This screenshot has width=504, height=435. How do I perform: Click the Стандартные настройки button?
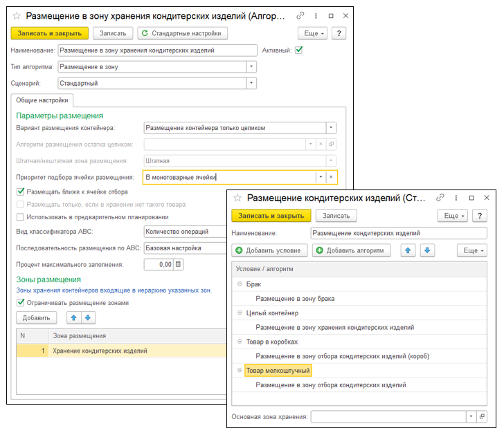tap(183, 33)
